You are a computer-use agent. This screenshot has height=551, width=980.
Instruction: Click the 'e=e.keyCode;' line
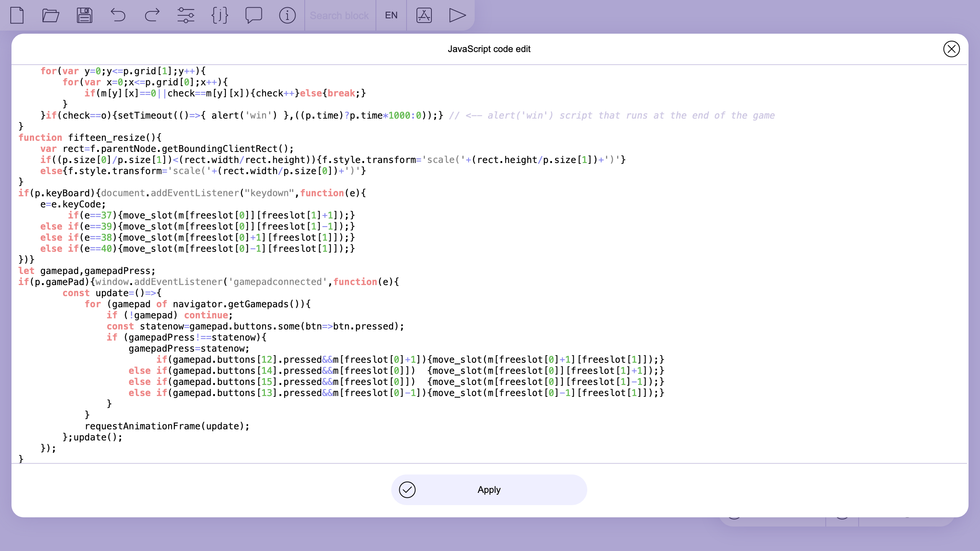(73, 204)
